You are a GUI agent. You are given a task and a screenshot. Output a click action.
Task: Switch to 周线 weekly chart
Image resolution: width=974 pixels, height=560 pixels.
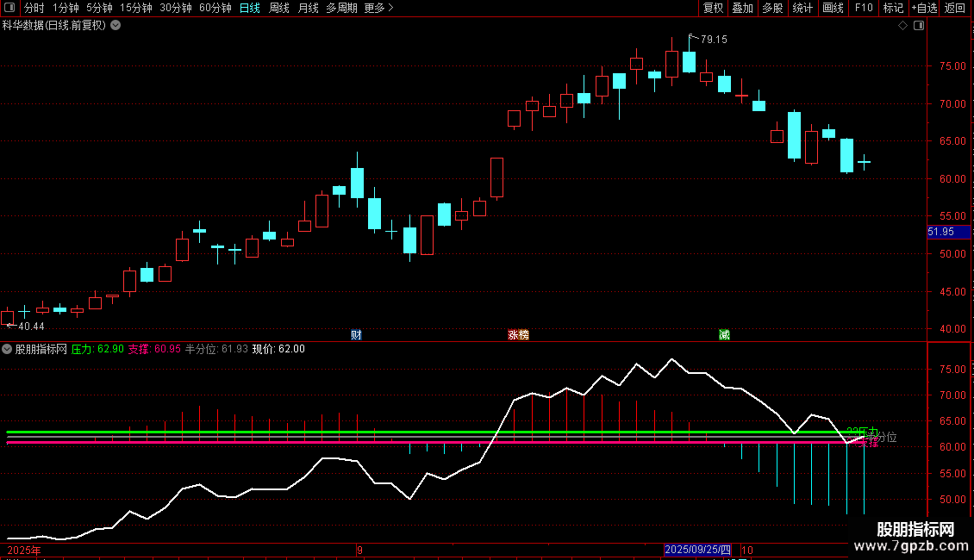click(x=279, y=8)
